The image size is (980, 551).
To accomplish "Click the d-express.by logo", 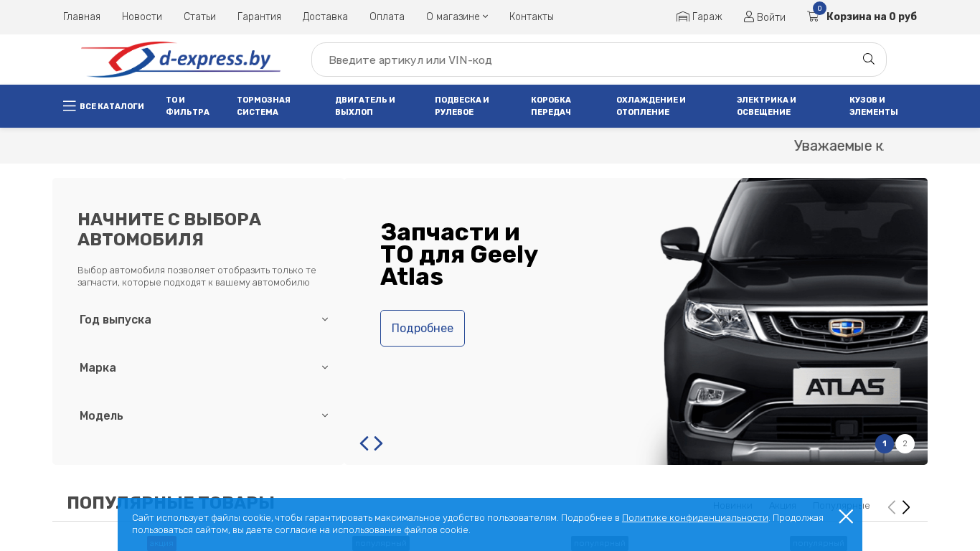I will coord(181,60).
